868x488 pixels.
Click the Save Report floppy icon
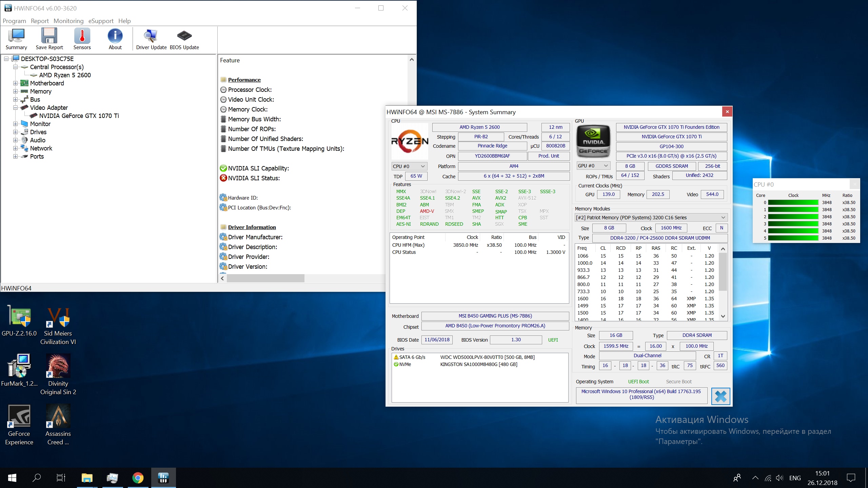49,39
